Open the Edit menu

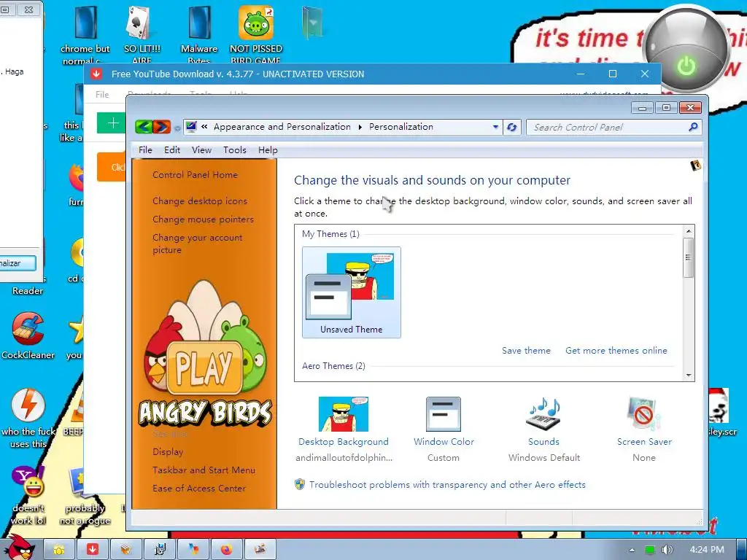point(172,150)
